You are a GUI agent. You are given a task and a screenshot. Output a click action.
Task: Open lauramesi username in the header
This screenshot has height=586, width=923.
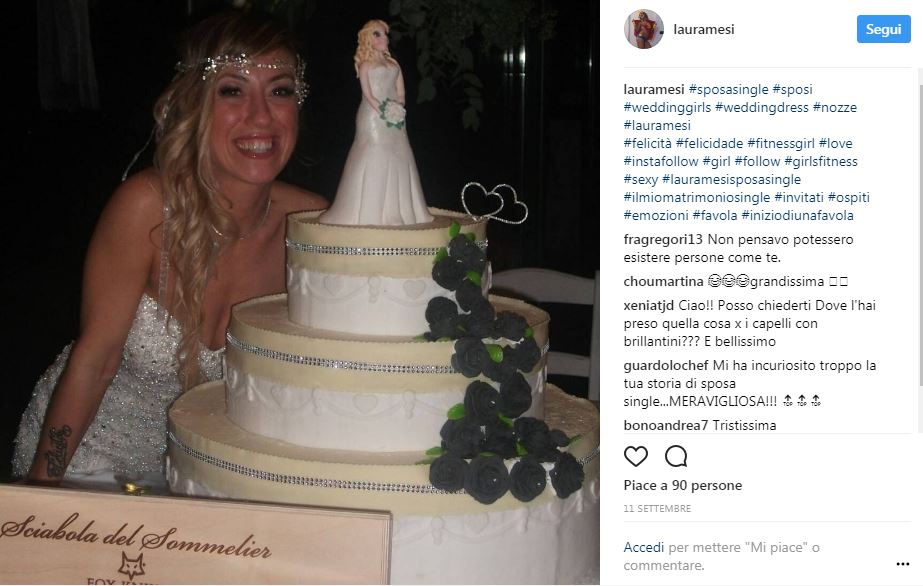pyautogui.click(x=703, y=29)
